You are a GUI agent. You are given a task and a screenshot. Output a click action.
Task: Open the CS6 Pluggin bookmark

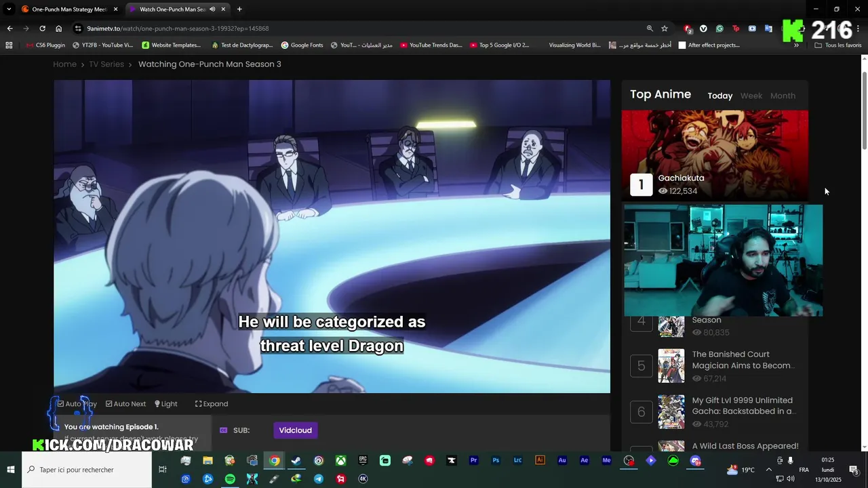(45, 45)
